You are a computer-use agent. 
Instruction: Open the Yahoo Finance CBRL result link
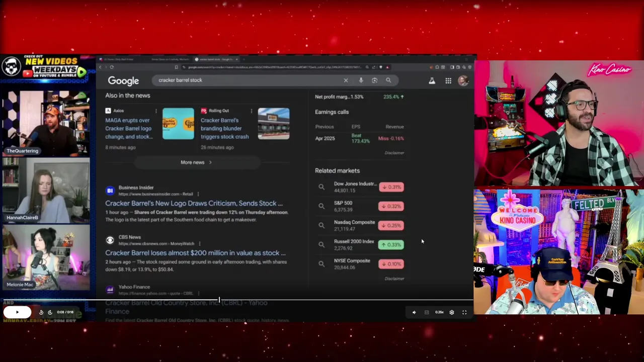click(186, 307)
